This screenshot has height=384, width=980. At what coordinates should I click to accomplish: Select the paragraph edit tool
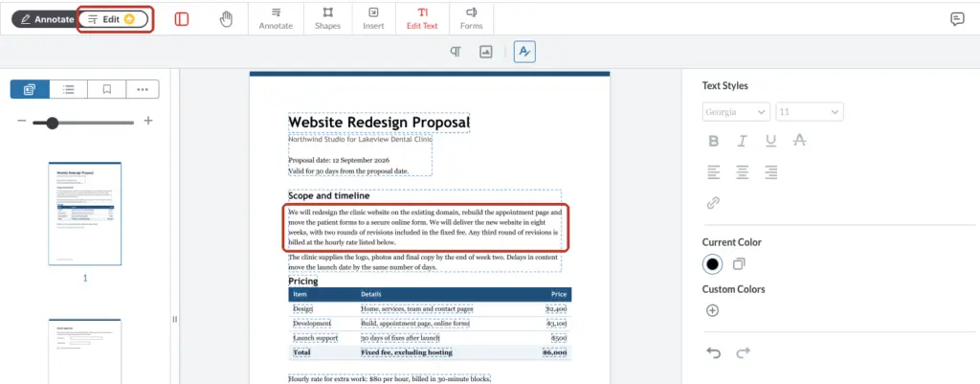[456, 52]
